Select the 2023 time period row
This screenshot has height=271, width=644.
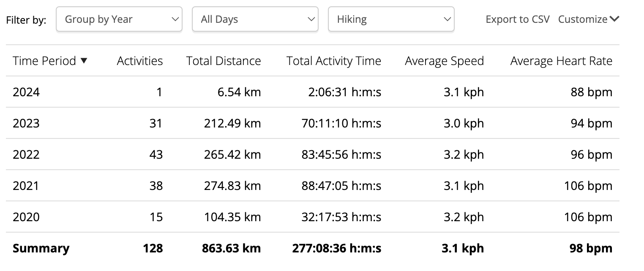click(313, 123)
